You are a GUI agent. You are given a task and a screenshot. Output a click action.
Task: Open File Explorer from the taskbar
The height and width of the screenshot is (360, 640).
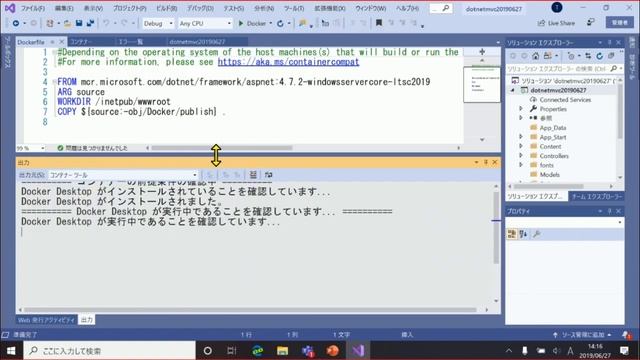[282, 351]
